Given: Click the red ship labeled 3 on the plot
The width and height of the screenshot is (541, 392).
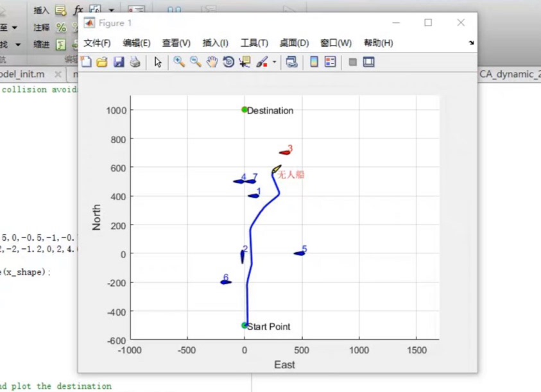Looking at the screenshot, I should click(285, 152).
